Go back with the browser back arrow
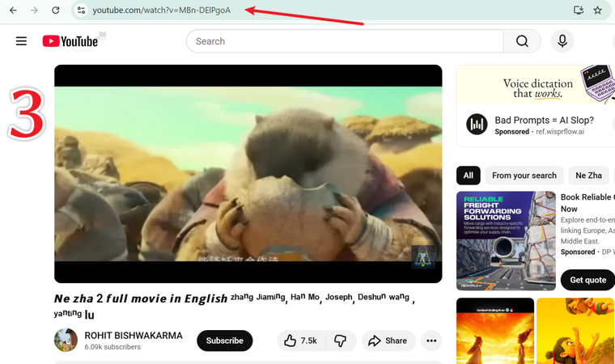Screen dimensions: 615x364 [x=13, y=11]
